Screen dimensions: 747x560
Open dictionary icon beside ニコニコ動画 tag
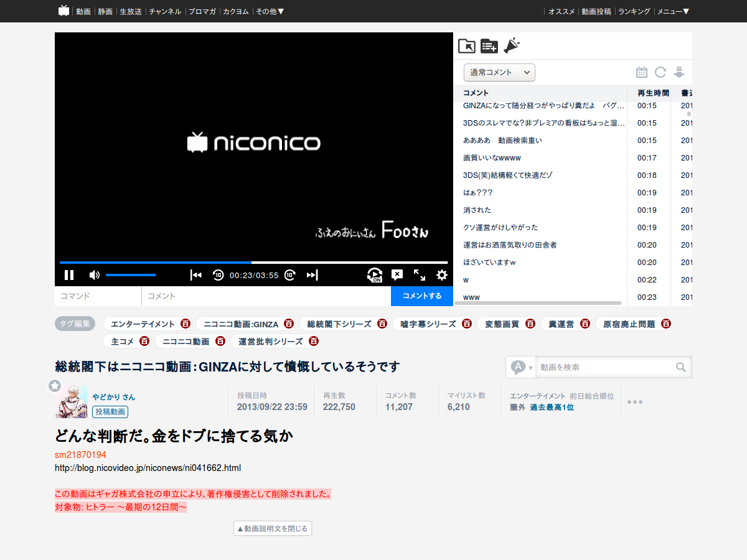220,341
